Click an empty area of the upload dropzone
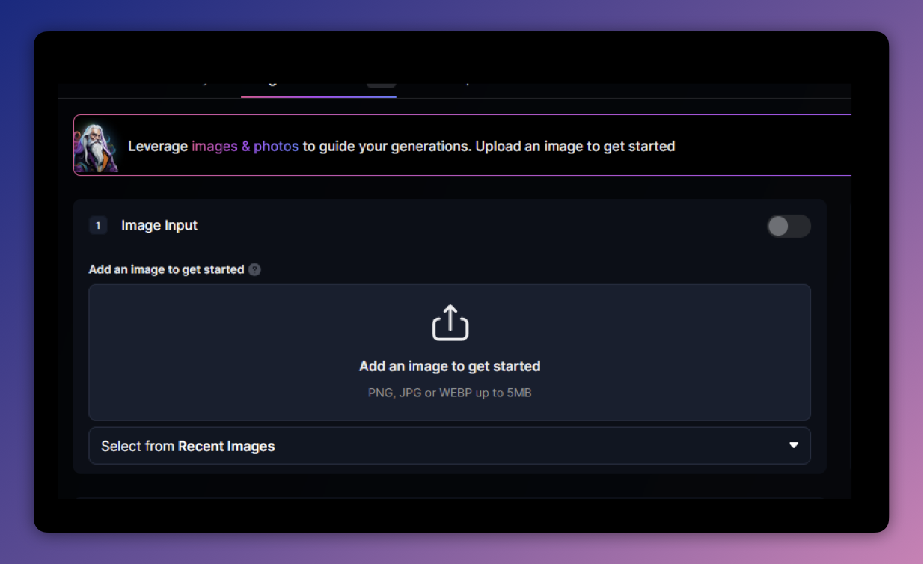 point(224,352)
